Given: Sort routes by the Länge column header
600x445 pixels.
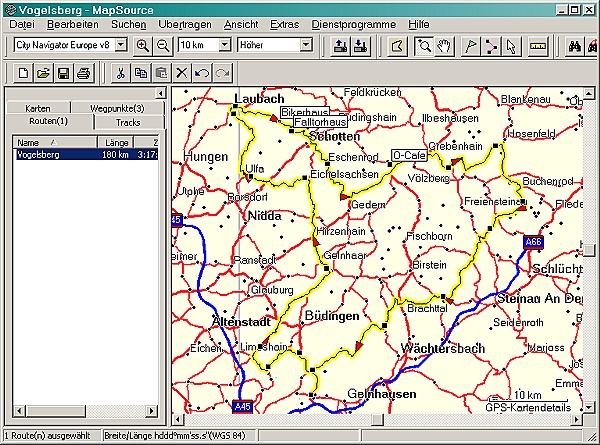Looking at the screenshot, I should (x=116, y=143).
